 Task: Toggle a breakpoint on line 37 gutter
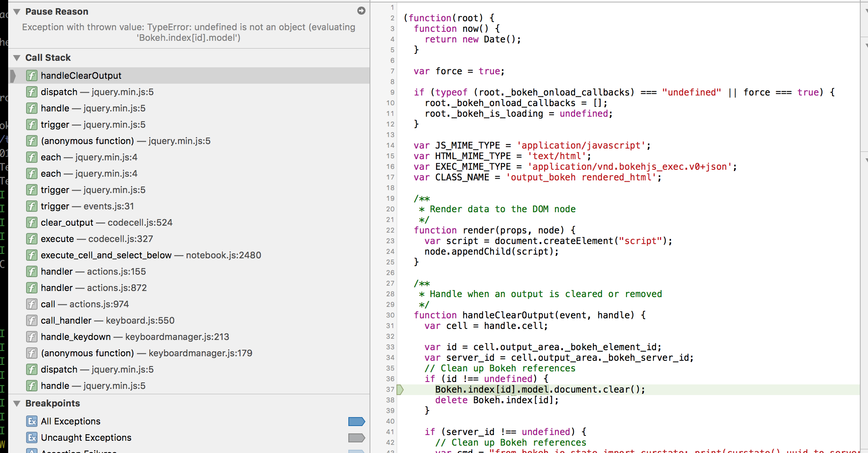(390, 389)
